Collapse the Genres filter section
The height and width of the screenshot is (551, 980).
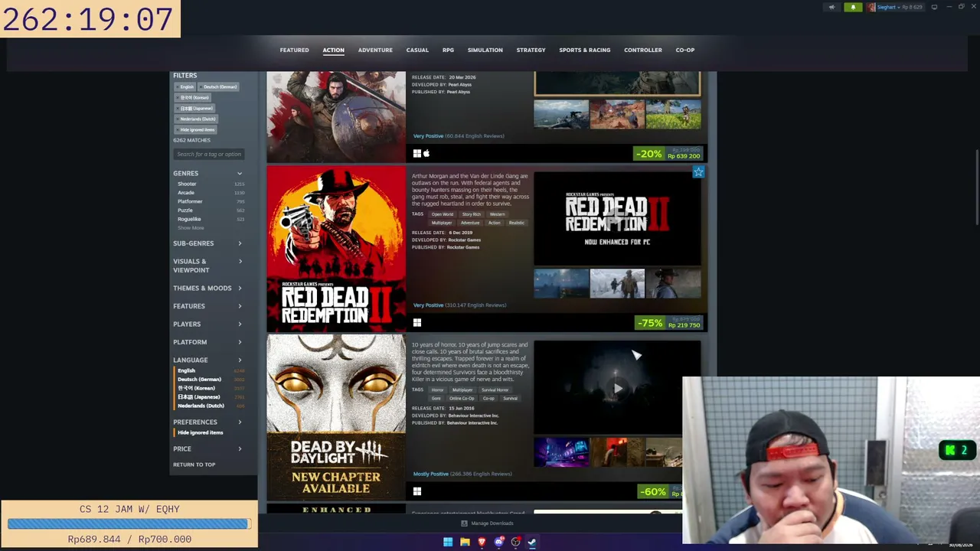(x=207, y=174)
